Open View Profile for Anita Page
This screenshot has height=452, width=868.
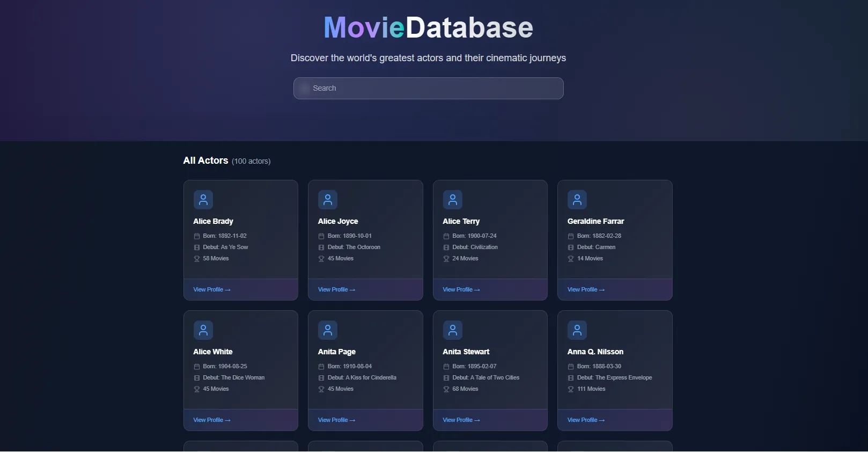coord(336,420)
